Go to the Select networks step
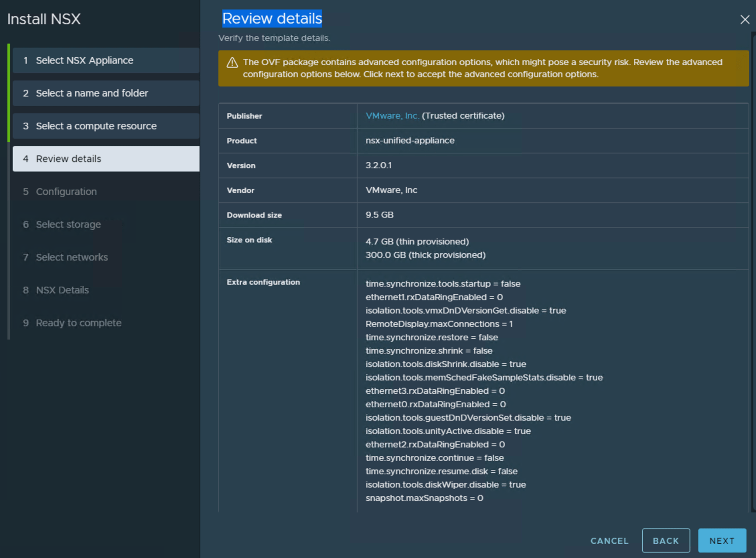The width and height of the screenshot is (756, 558). coord(72,257)
